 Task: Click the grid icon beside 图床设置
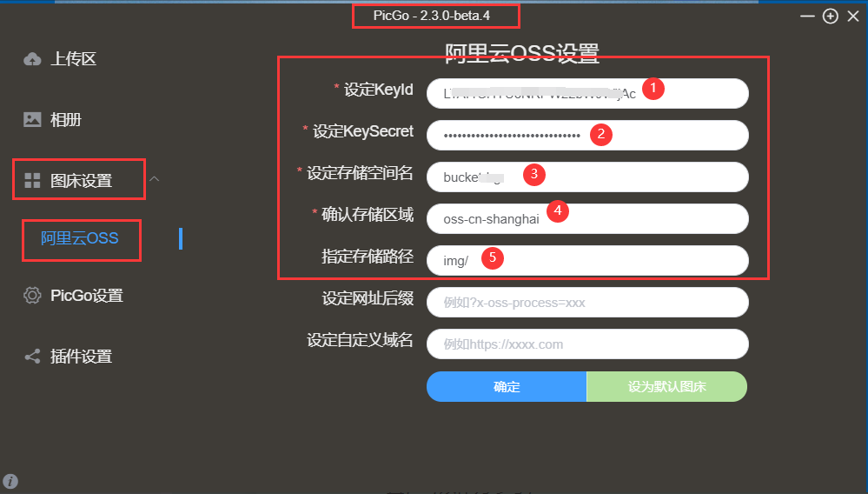click(x=32, y=181)
